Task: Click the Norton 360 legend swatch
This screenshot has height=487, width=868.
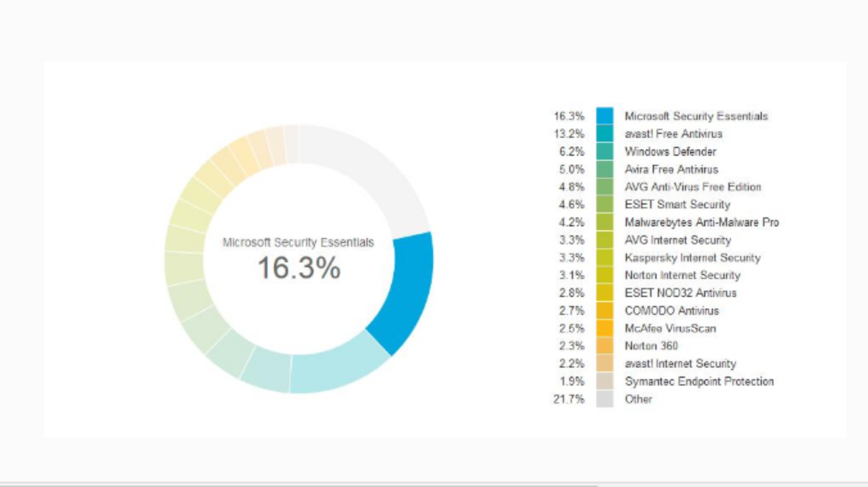Action: pos(604,346)
